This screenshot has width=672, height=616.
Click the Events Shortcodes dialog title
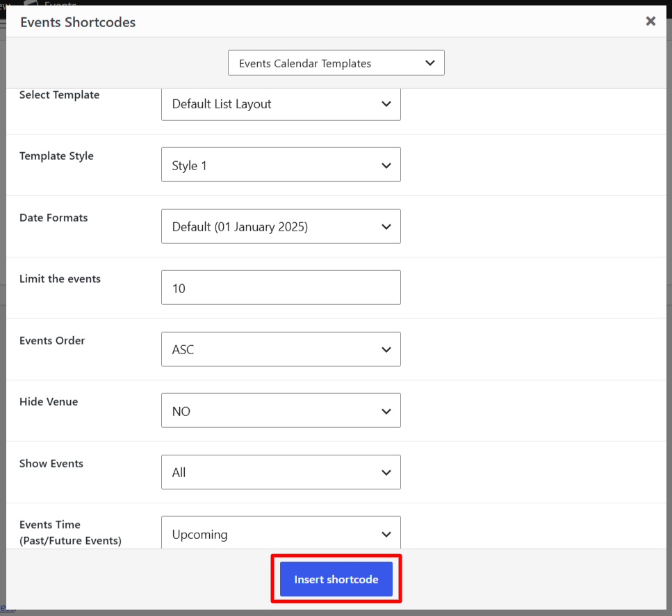(78, 22)
